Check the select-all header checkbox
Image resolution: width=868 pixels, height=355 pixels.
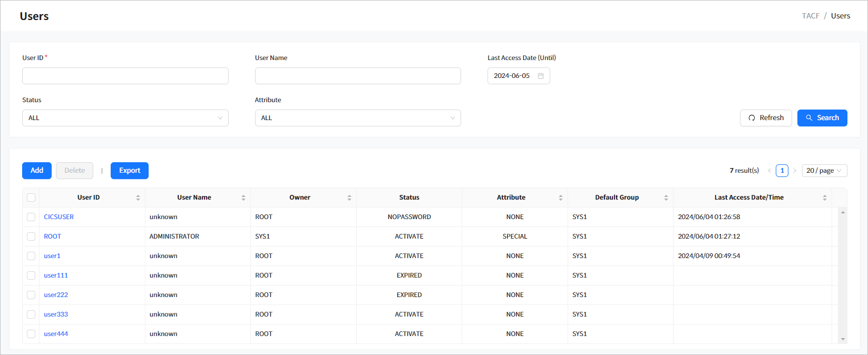pos(31,198)
